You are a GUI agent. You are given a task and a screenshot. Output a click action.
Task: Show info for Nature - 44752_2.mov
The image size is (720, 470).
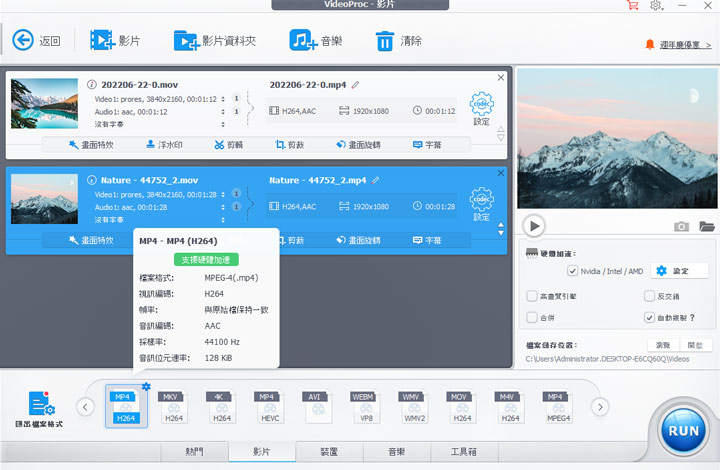[92, 180]
